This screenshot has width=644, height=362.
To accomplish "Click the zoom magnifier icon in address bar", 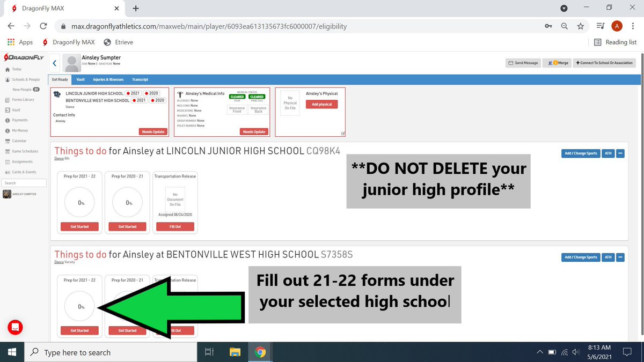I will [x=564, y=26].
